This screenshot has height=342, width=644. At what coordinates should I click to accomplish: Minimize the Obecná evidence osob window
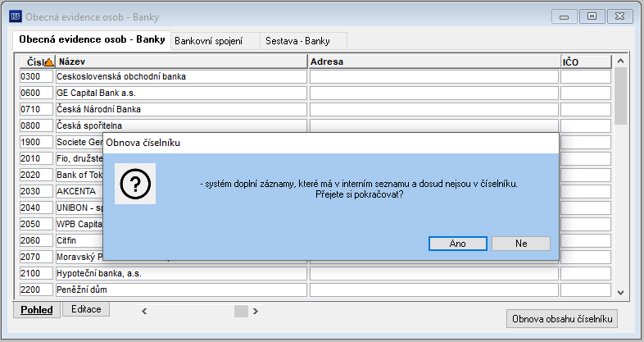pyautogui.click(x=565, y=16)
